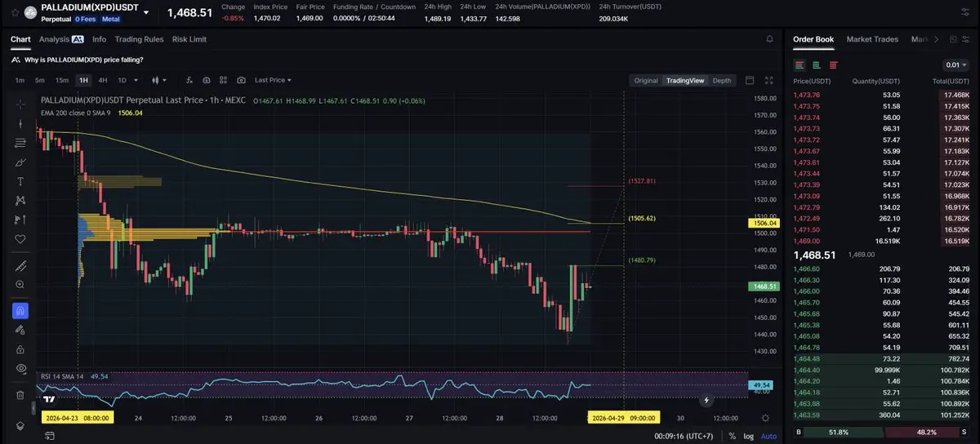Toggle magnet mode for drawings
The width and height of the screenshot is (980, 444).
pyautogui.click(x=20, y=311)
